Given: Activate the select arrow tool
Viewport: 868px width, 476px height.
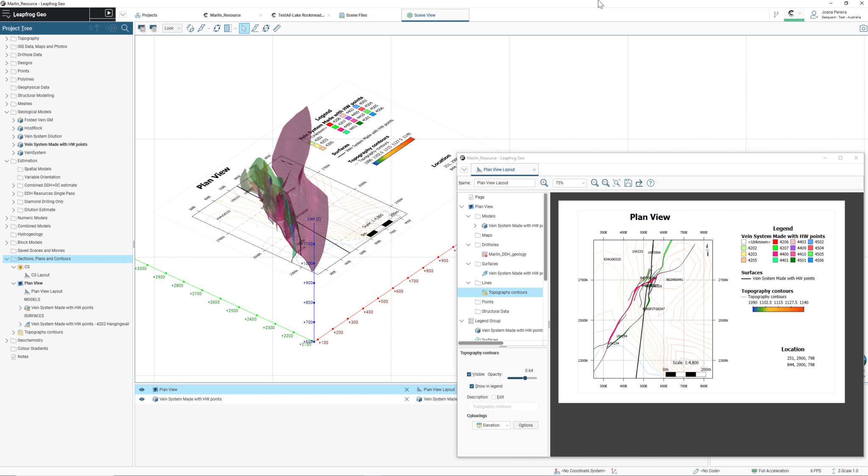Looking at the screenshot, I should coord(244,28).
